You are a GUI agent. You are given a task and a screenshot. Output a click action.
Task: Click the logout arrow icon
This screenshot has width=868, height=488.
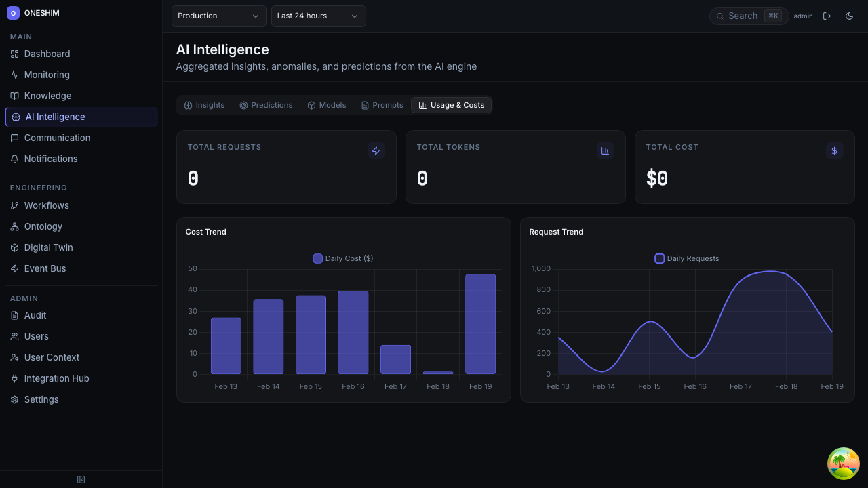827,16
